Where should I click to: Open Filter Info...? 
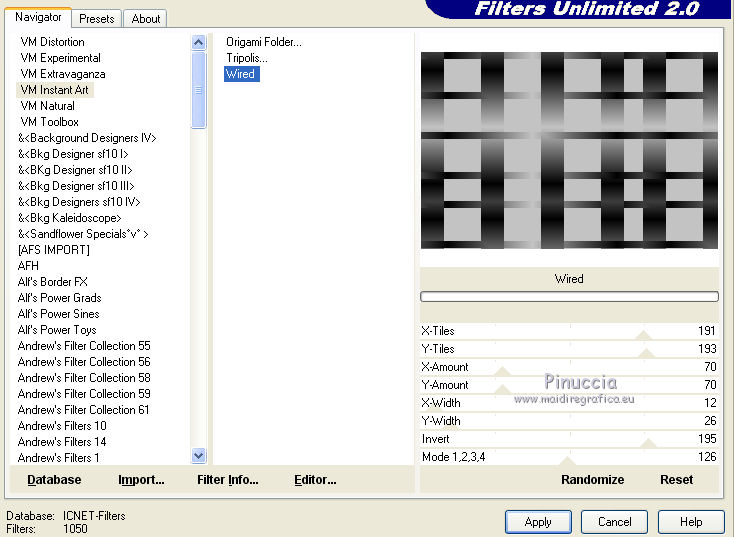pyautogui.click(x=228, y=479)
